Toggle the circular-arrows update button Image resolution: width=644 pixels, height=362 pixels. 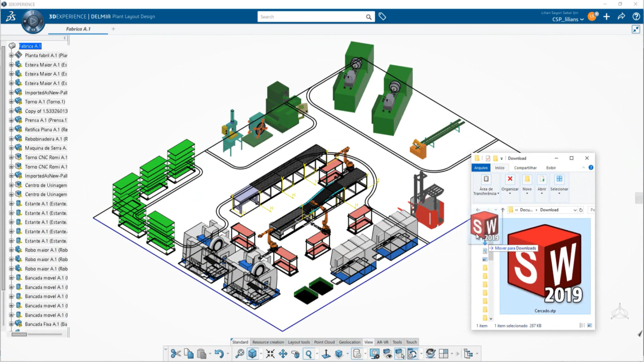coord(413,353)
